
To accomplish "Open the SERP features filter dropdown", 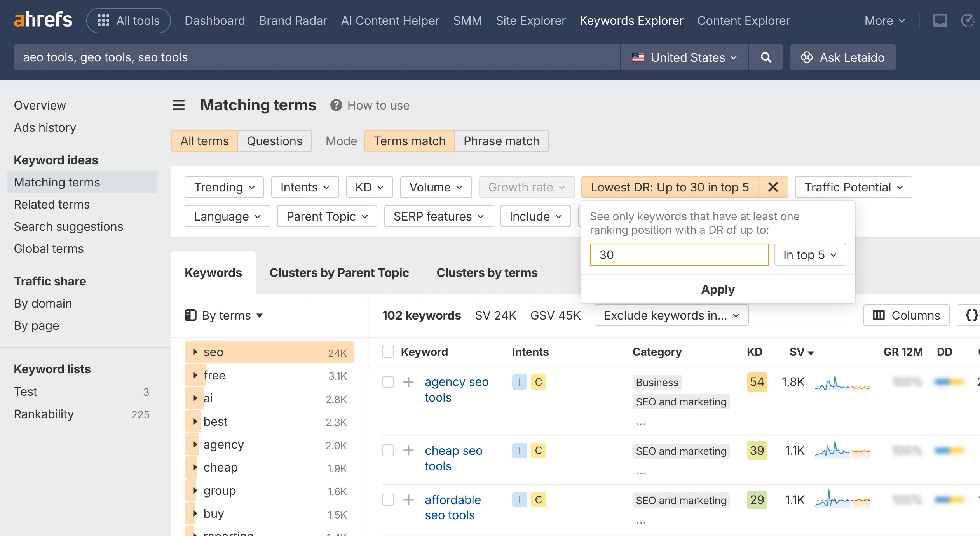I will (438, 216).
